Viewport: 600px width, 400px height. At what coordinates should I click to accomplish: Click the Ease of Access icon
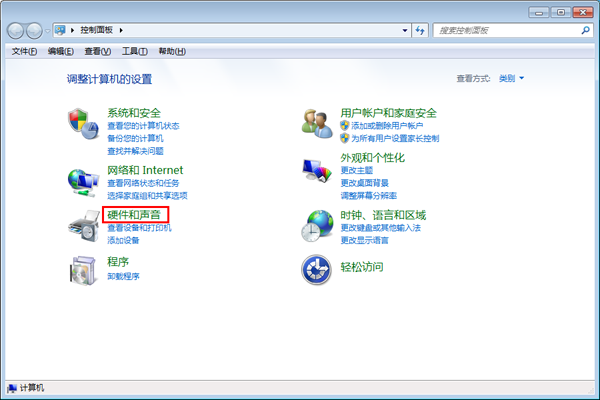[x=317, y=269]
